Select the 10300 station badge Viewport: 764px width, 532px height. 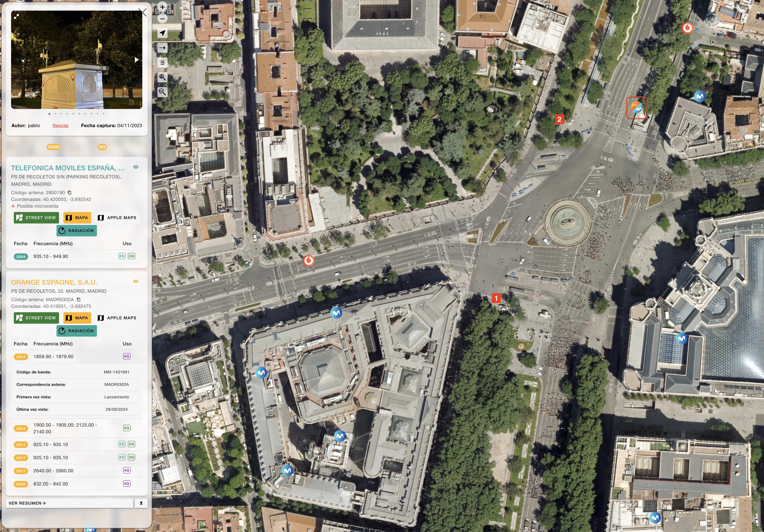click(x=53, y=147)
